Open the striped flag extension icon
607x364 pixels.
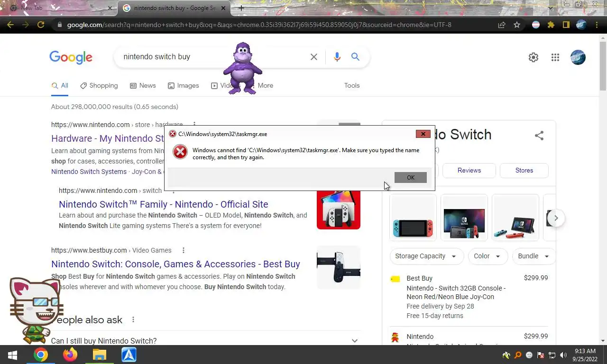pos(536,25)
